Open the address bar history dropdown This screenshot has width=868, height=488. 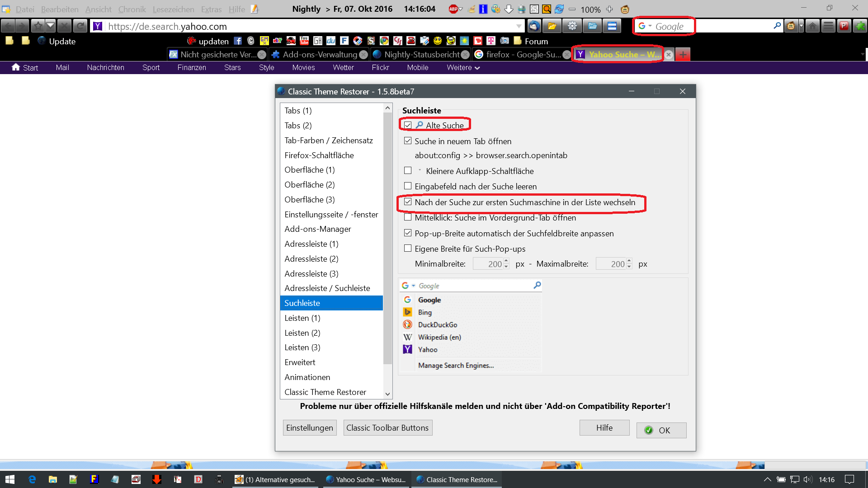coord(519,26)
